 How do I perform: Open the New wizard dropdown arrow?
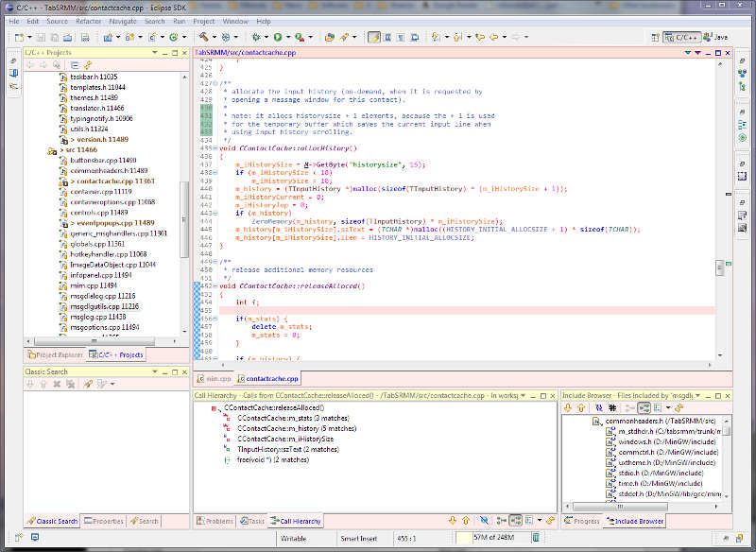[x=29, y=37]
